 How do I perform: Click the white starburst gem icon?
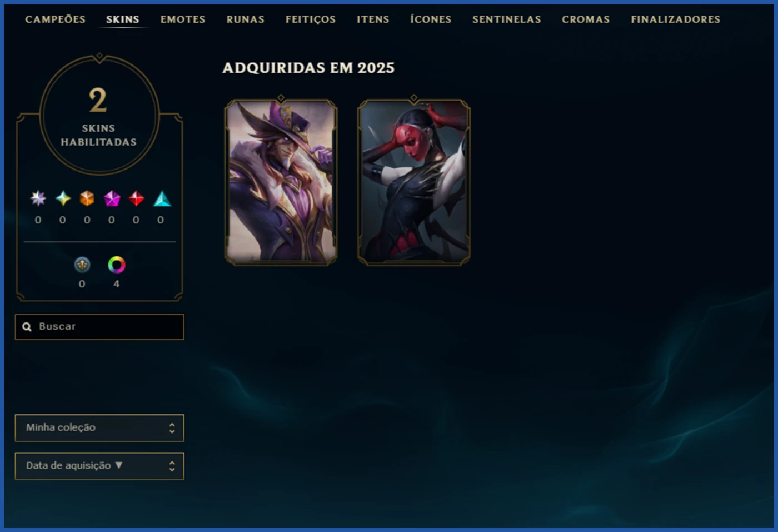pyautogui.click(x=38, y=198)
